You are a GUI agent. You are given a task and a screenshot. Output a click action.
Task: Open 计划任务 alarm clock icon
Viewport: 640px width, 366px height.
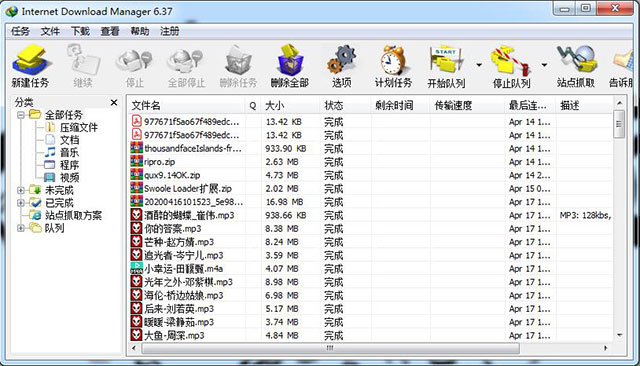[x=393, y=60]
